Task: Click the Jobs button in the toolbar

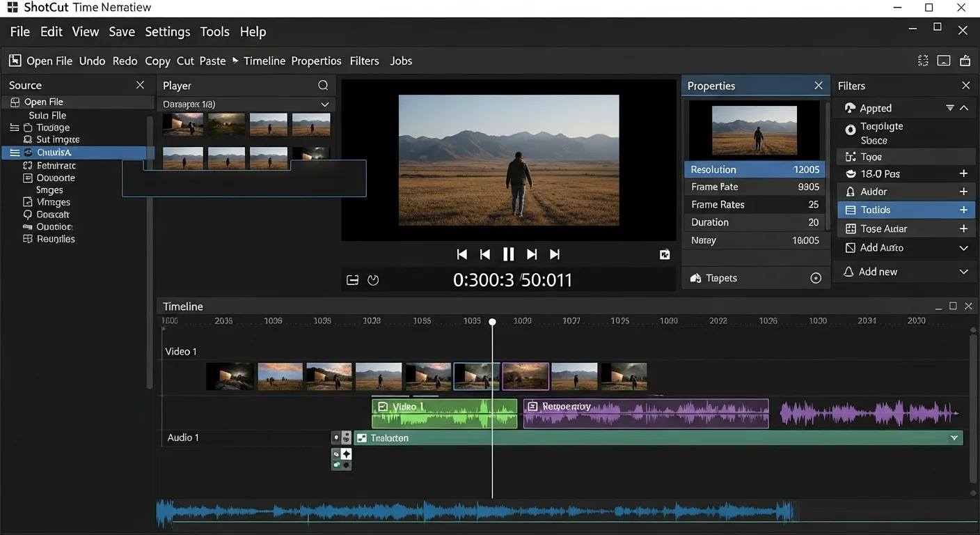Action: [401, 61]
